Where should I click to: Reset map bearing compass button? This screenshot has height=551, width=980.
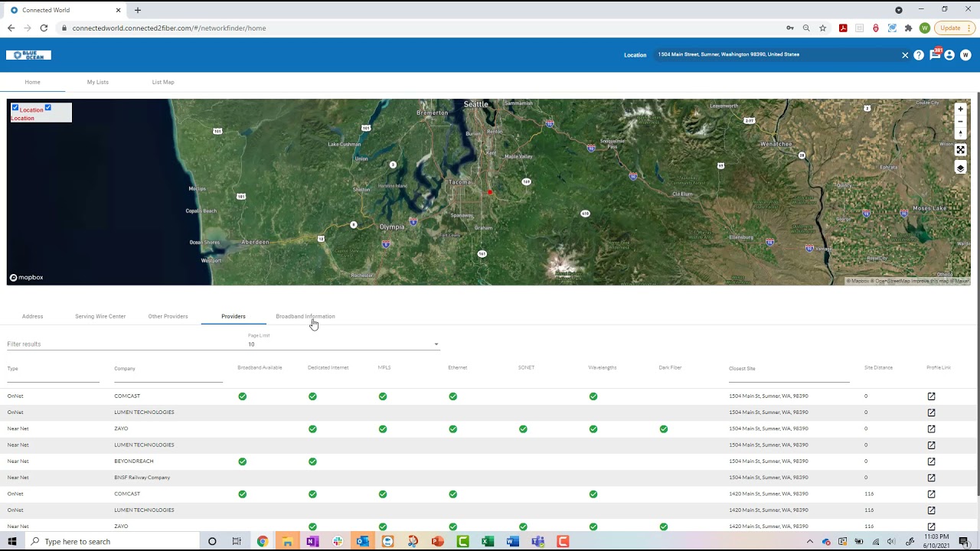[x=960, y=133]
